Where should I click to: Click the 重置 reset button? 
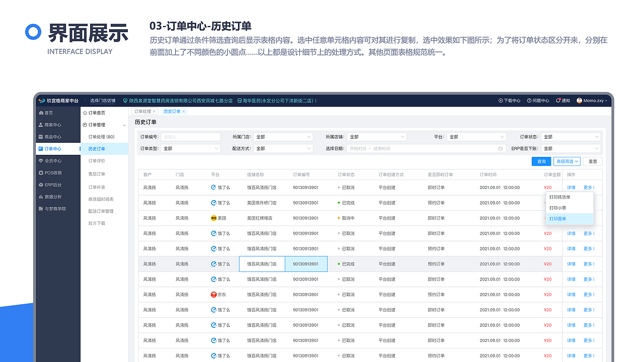593,161
